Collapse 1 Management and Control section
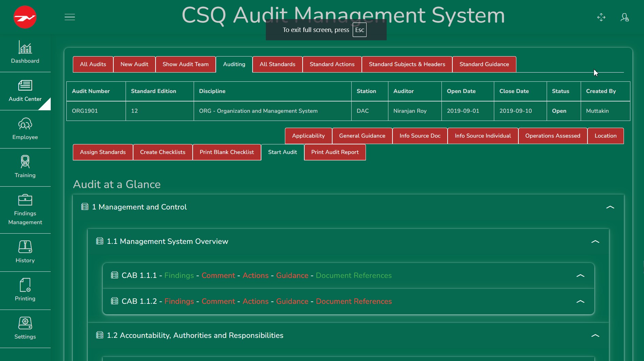This screenshot has width=644, height=361. (x=610, y=207)
